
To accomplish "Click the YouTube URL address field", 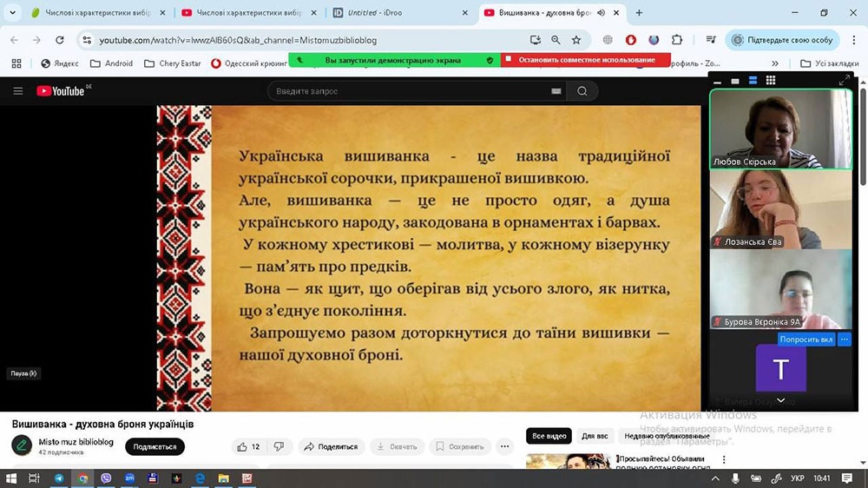I will coord(238,40).
